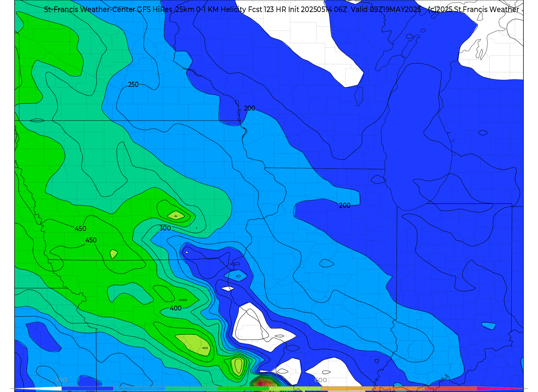Click the 300 contour label
538x392 pixels.
(165, 228)
